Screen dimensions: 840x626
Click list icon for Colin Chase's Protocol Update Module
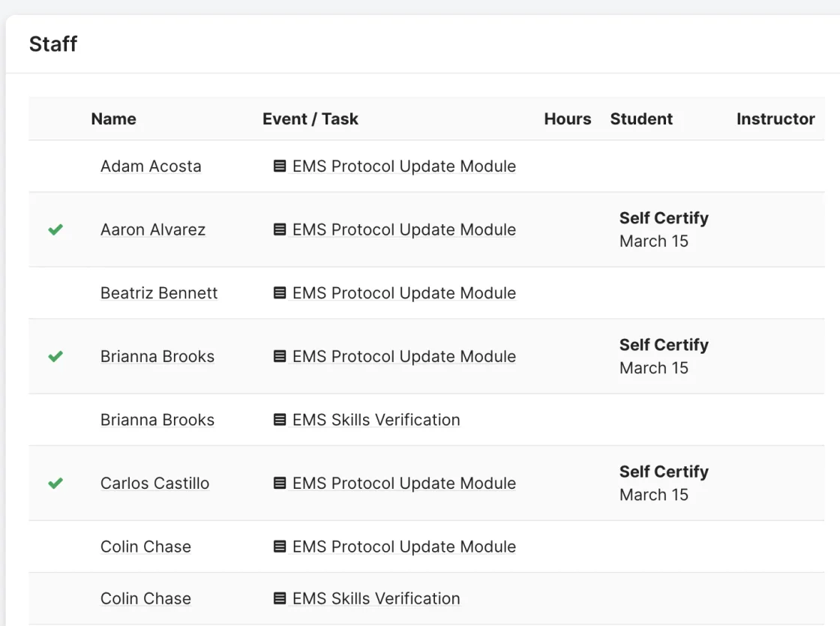(280, 547)
